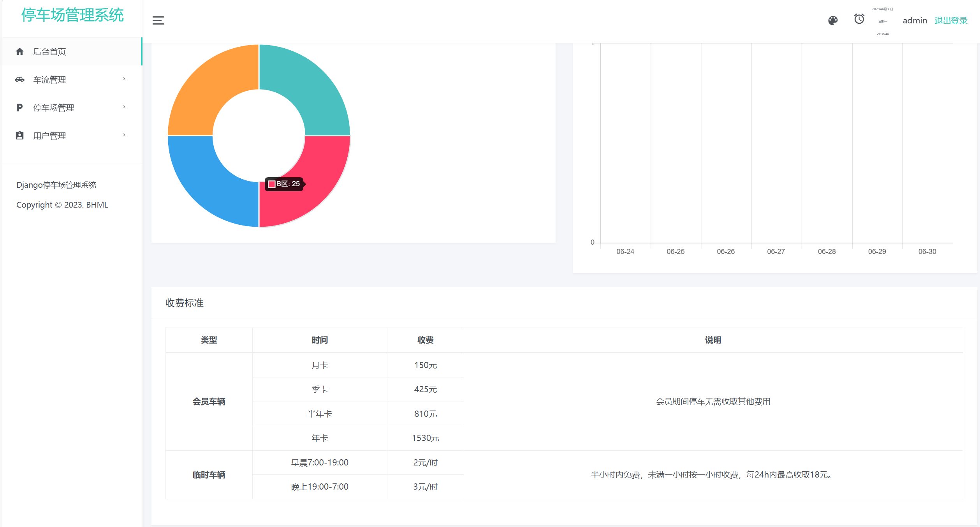Click the 收费标准 section heading

(185, 303)
